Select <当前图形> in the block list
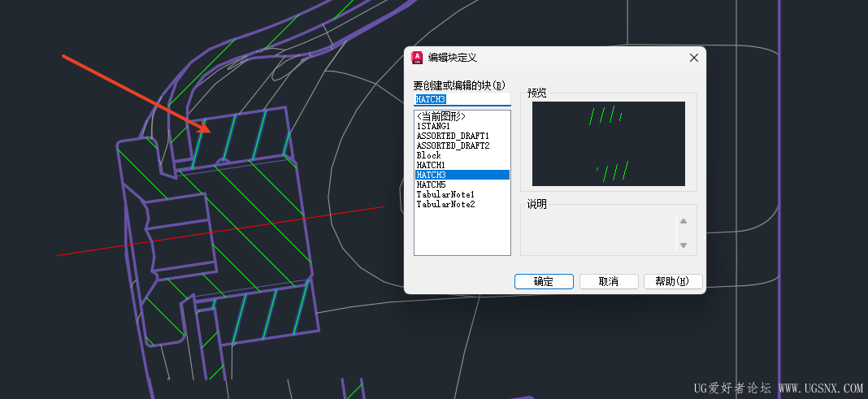The image size is (868, 399). pyautogui.click(x=441, y=116)
